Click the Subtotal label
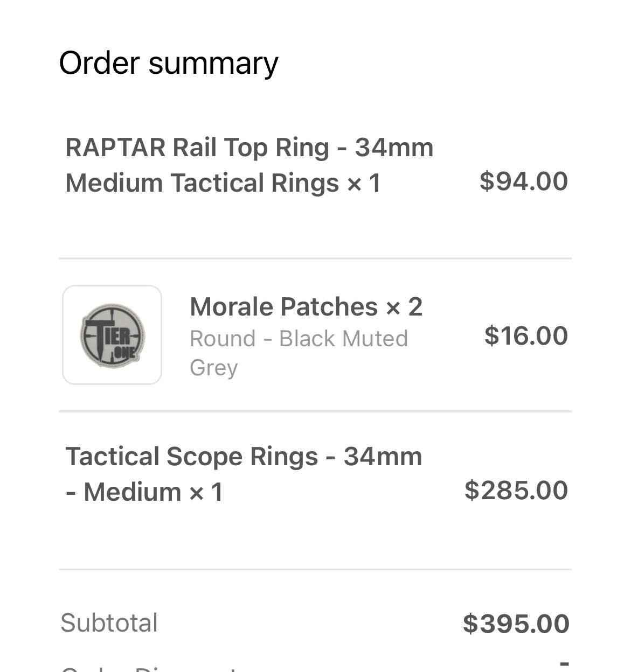The width and height of the screenshot is (624, 672). [109, 623]
